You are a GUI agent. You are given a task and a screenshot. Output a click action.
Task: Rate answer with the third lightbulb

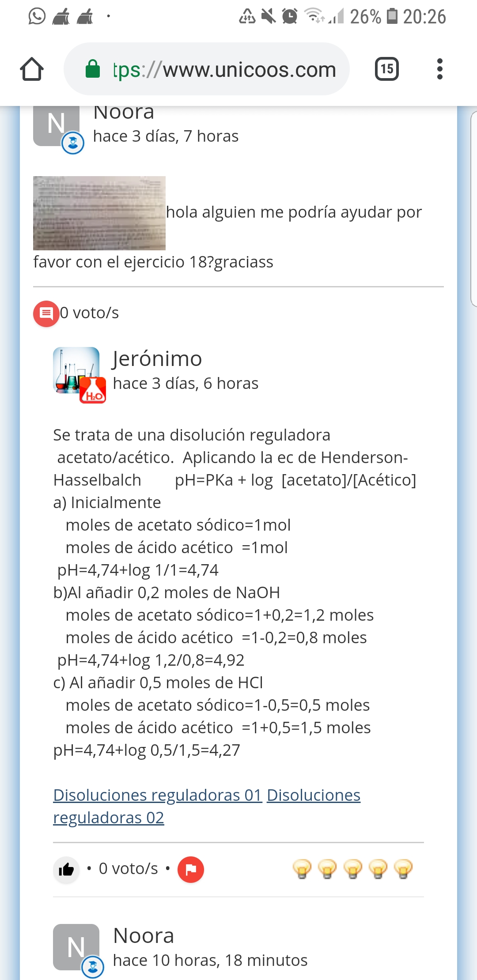pyautogui.click(x=353, y=869)
